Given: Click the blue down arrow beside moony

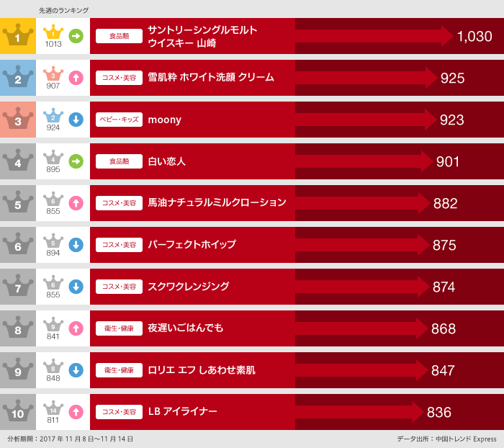Looking at the screenshot, I should coord(76,119).
